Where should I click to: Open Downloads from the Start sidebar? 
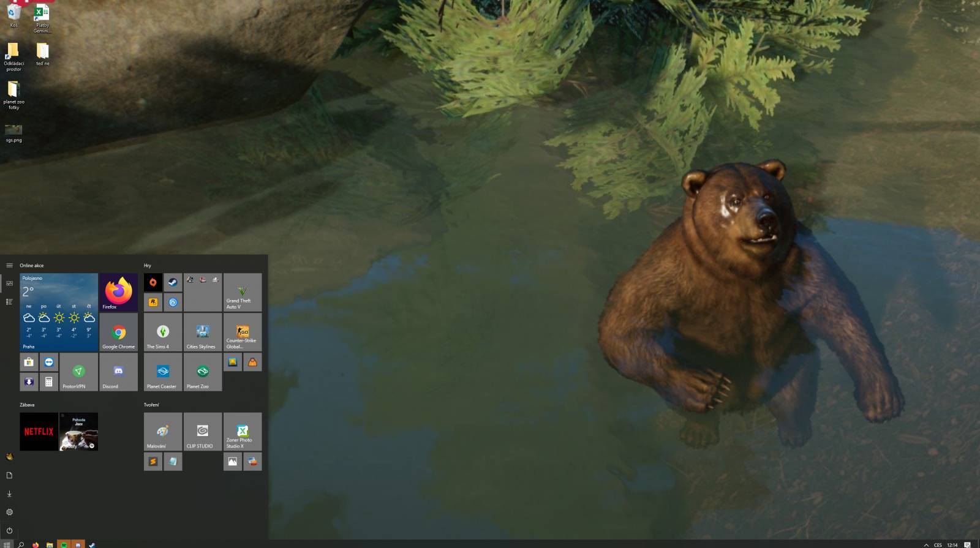(9, 494)
